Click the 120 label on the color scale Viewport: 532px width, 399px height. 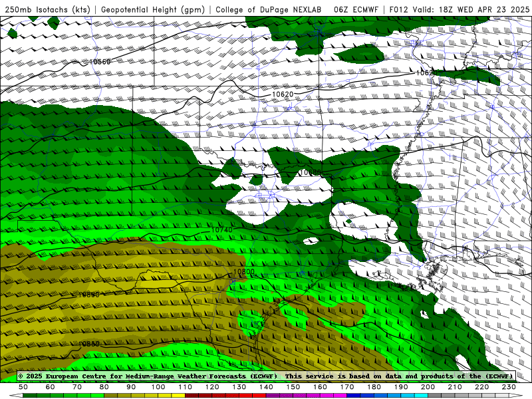[x=212, y=387]
